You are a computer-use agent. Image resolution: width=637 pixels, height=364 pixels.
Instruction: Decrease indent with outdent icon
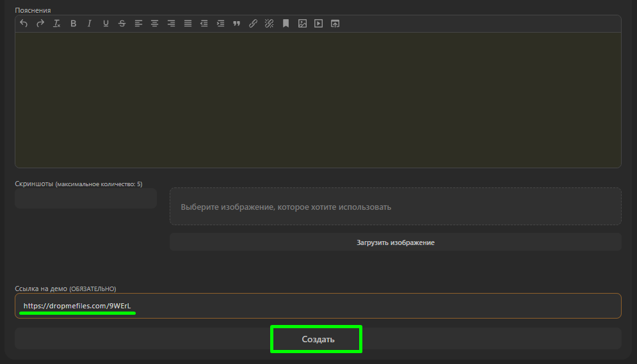pyautogui.click(x=204, y=24)
